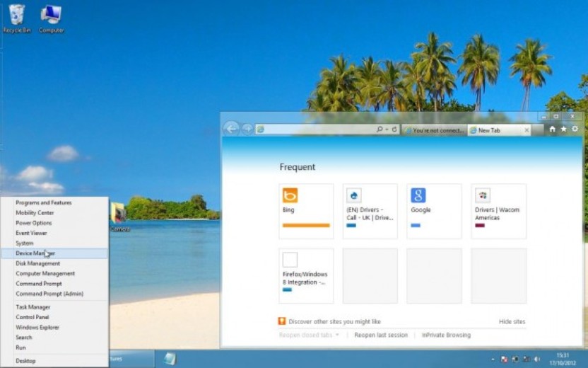Viewport: 588px width, 368px height.
Task: Choose Programs and Features menu entry
Action: [54, 202]
